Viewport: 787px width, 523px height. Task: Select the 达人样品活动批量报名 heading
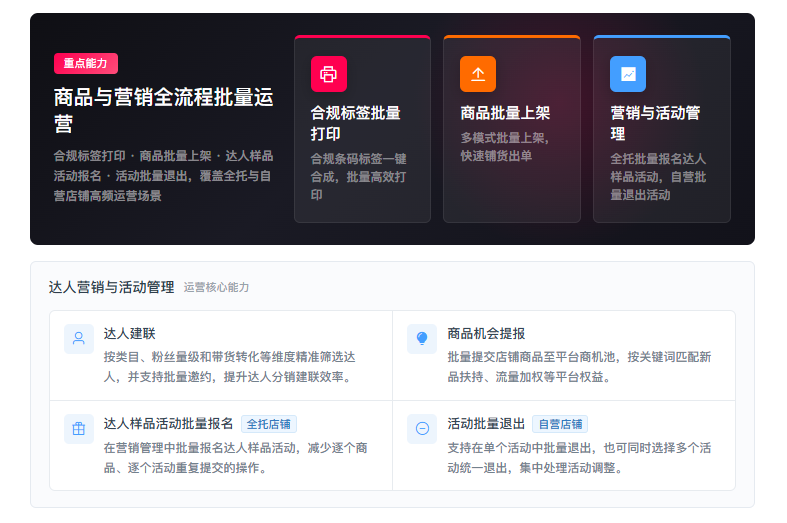click(169, 424)
